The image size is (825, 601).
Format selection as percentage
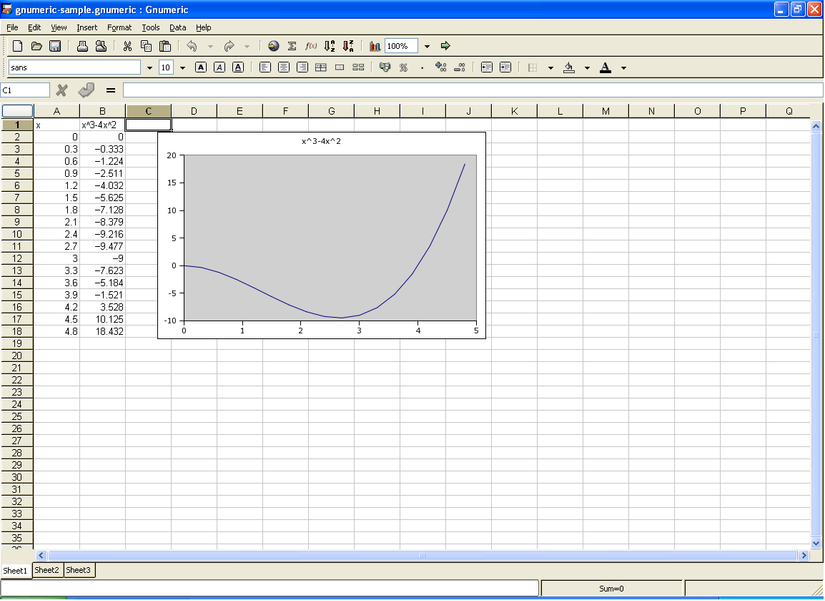pos(403,67)
